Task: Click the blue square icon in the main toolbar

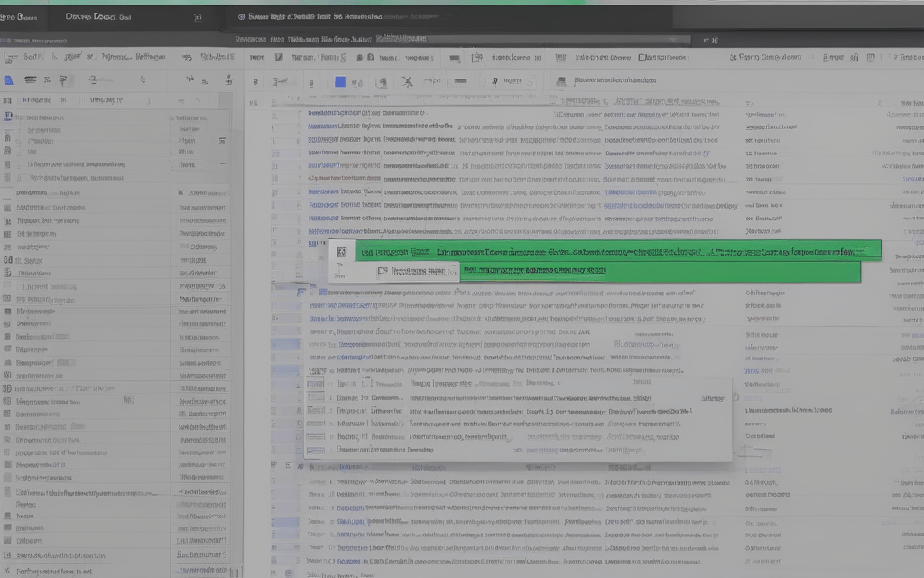Action: [x=340, y=82]
